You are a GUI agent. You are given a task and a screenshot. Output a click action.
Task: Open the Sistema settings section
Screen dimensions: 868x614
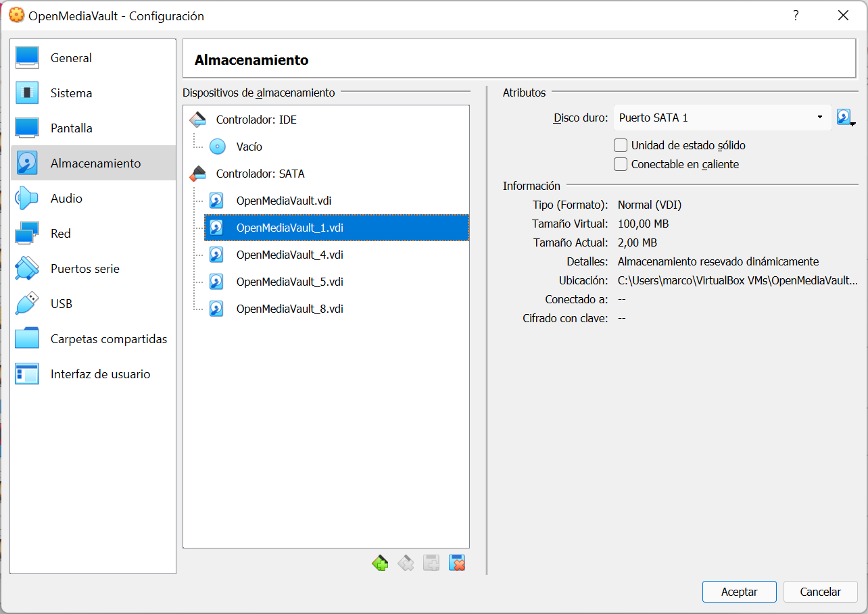71,93
